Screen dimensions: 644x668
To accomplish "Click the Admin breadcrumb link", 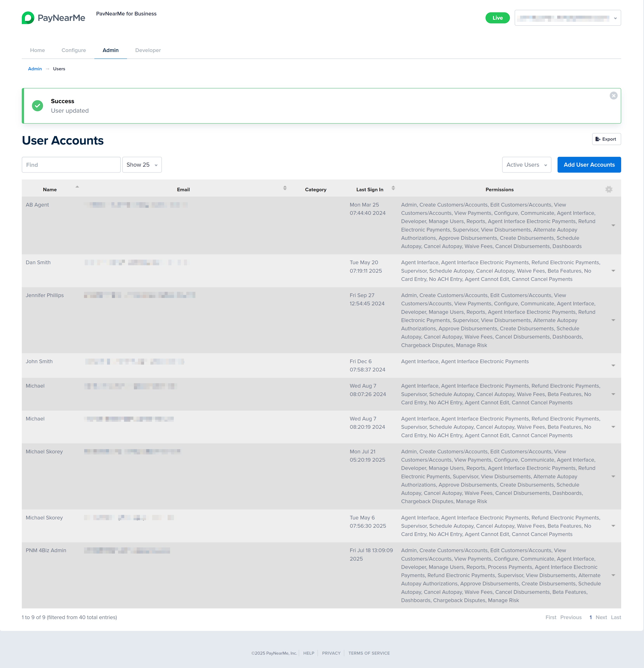I will [35, 69].
